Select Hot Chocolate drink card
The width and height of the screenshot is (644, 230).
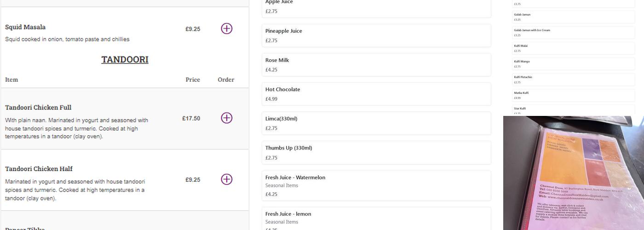pyautogui.click(x=376, y=94)
